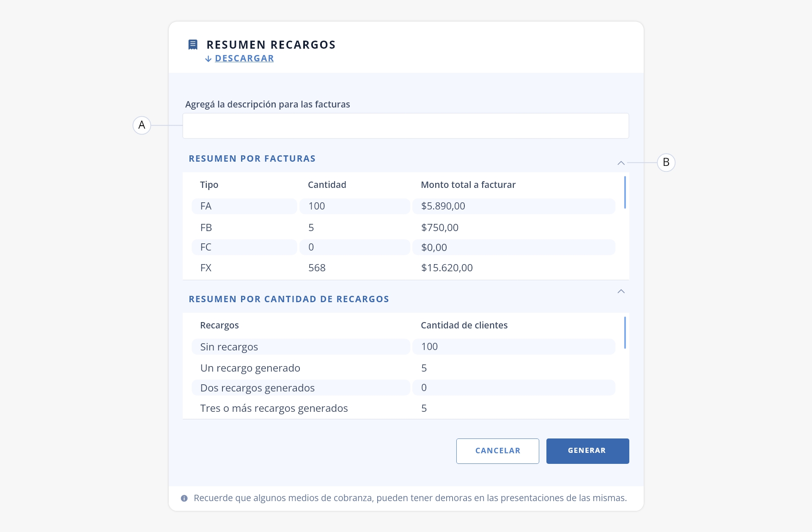
Task: Click the $5.890,00 amount cell
Action: [514, 206]
